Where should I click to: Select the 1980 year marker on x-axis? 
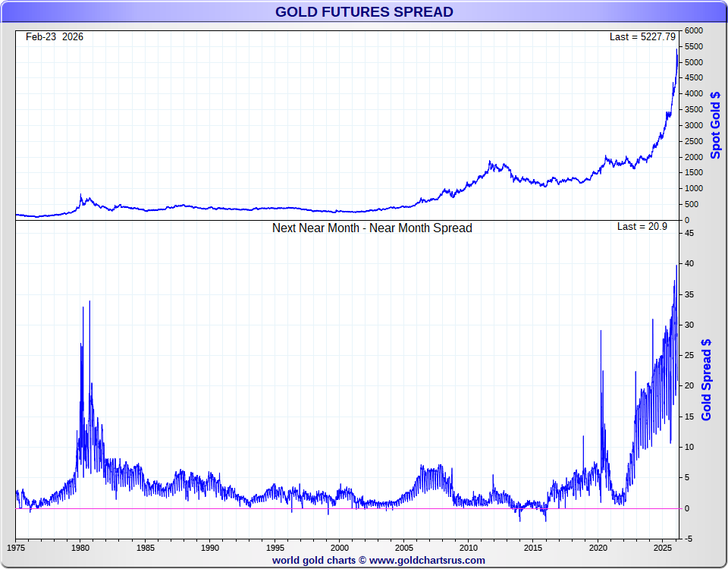point(81,547)
